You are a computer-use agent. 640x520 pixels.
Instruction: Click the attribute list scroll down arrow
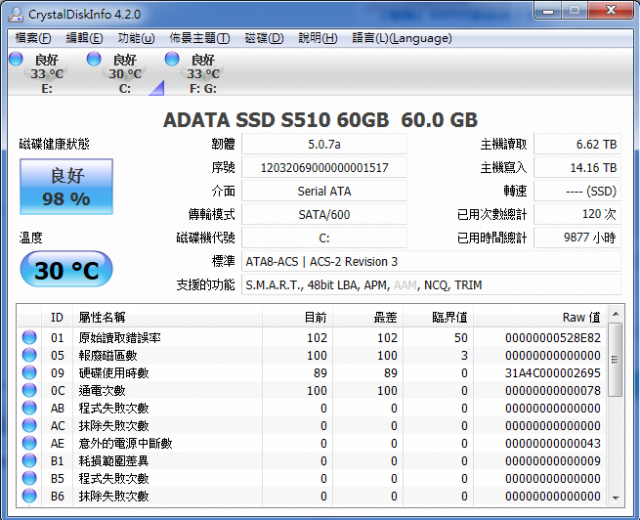pyautogui.click(x=616, y=498)
